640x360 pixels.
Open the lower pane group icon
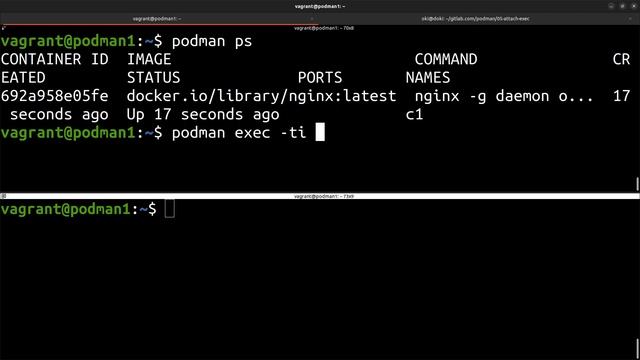pyautogui.click(x=4, y=196)
